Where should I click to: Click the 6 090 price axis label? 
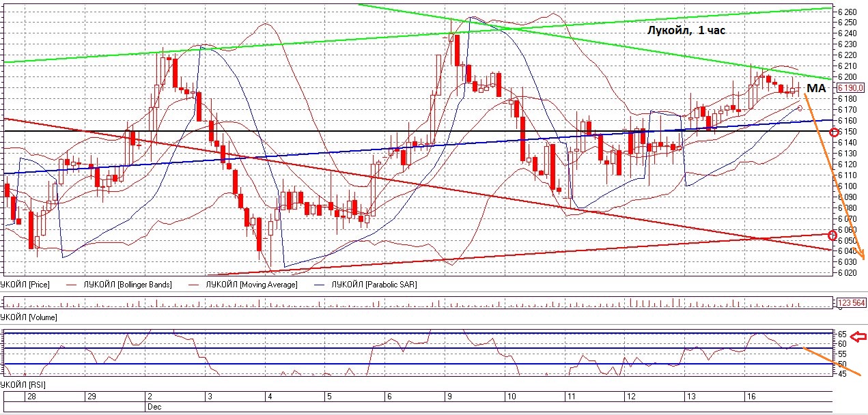pyautogui.click(x=847, y=197)
